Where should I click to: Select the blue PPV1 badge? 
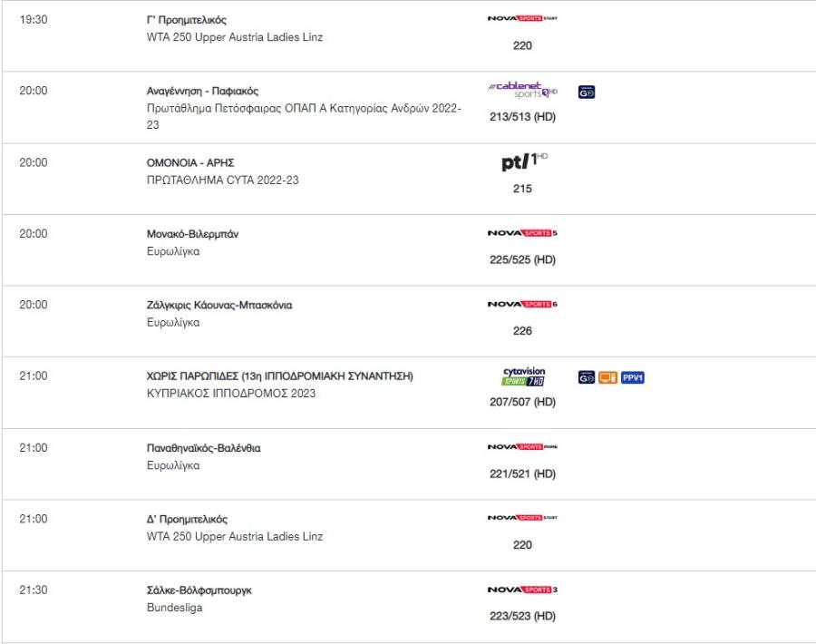tap(633, 377)
